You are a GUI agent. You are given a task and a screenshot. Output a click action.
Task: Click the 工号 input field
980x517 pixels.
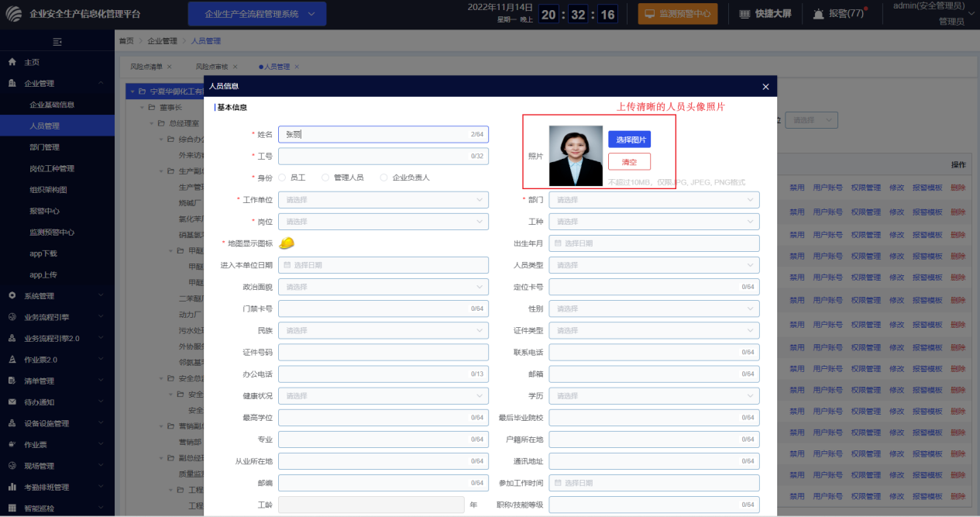[x=383, y=156]
